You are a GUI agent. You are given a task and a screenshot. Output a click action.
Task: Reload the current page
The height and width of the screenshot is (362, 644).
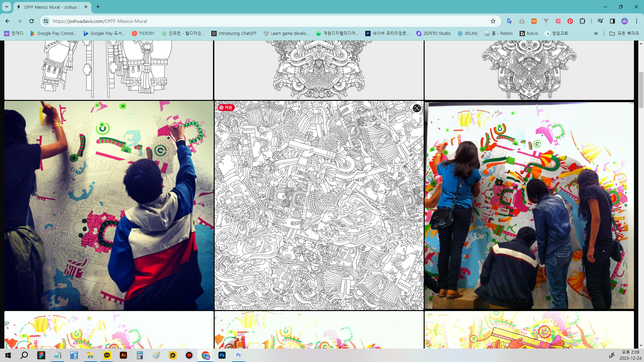coord(32,21)
